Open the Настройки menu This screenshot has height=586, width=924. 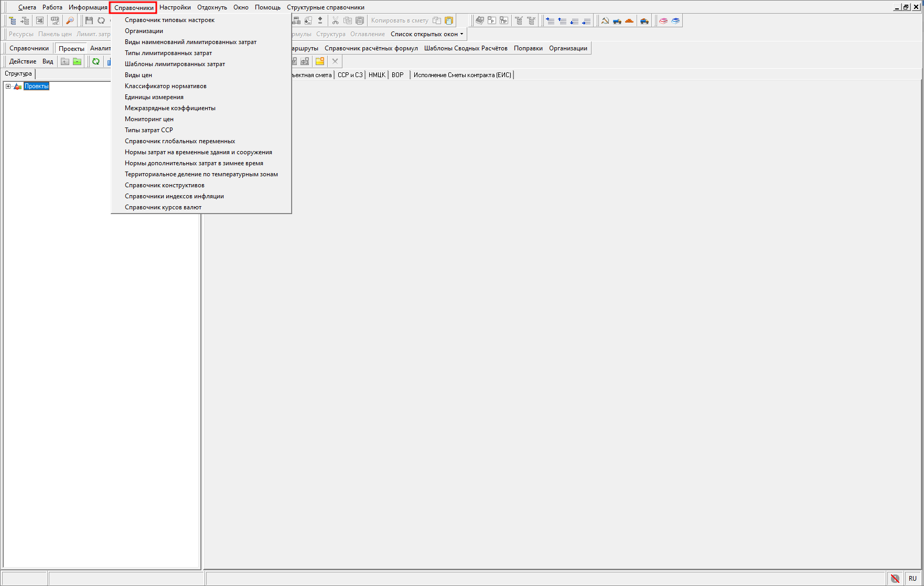coord(175,7)
